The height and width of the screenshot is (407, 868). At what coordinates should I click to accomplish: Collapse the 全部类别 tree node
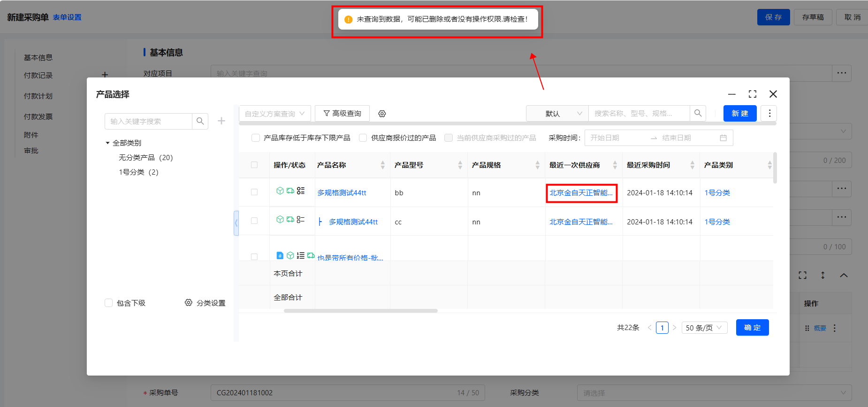(x=107, y=143)
